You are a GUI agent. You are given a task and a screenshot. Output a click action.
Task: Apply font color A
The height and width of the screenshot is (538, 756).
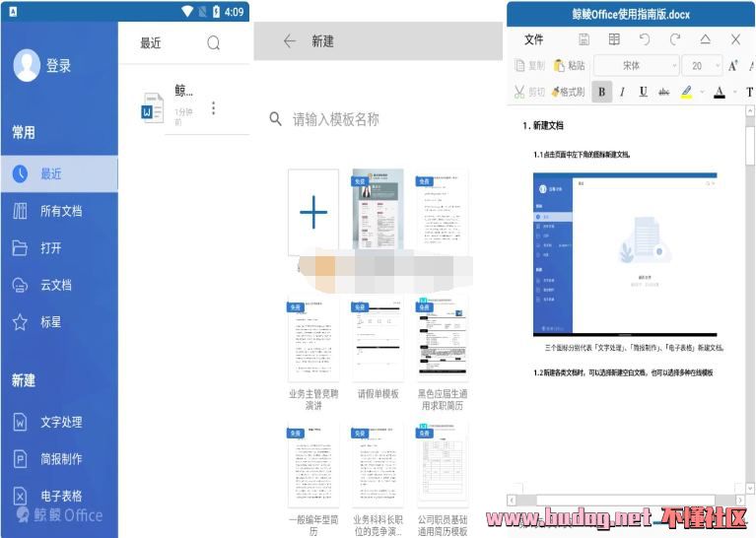(x=719, y=92)
